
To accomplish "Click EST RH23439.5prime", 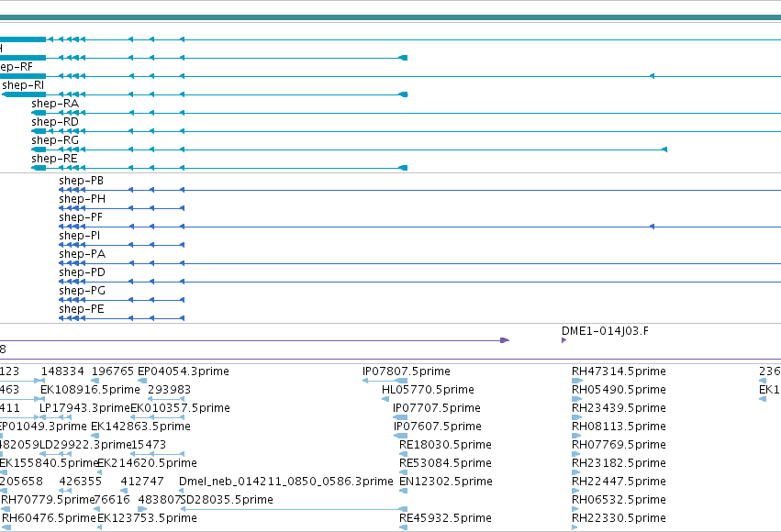I will [619, 408].
